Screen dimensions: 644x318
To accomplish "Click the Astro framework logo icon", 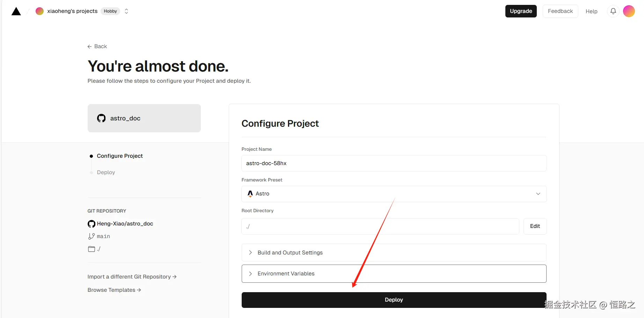I will [x=250, y=194].
